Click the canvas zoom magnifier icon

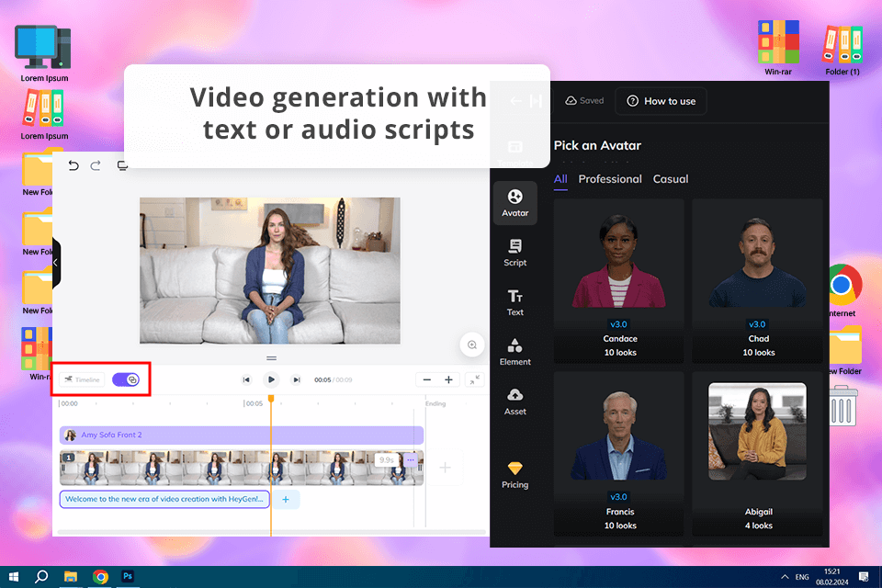tap(472, 345)
